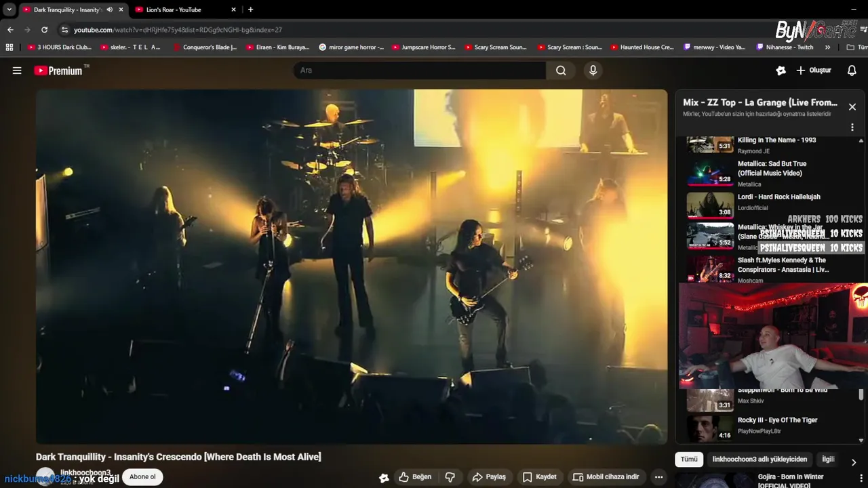Select linkhoochoon3 adlı yükleyiciden chip
Viewport: 868px width, 488px height.
coord(759,459)
